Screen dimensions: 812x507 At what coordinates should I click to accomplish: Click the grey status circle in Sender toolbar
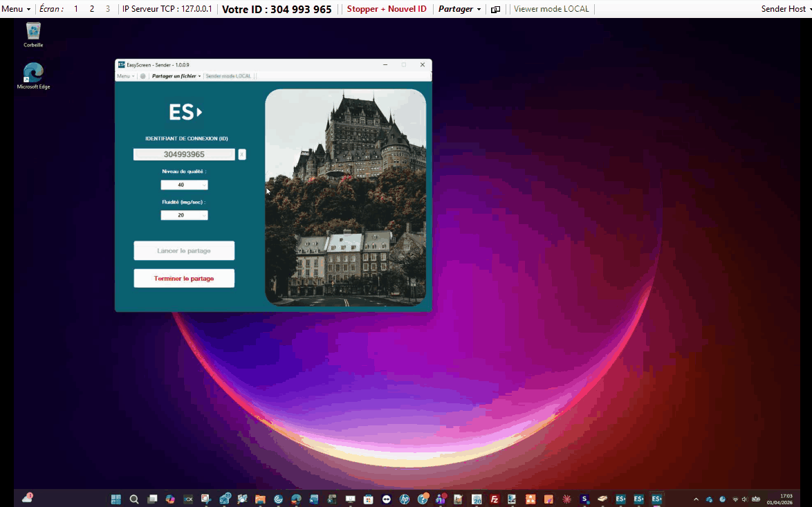click(x=143, y=76)
